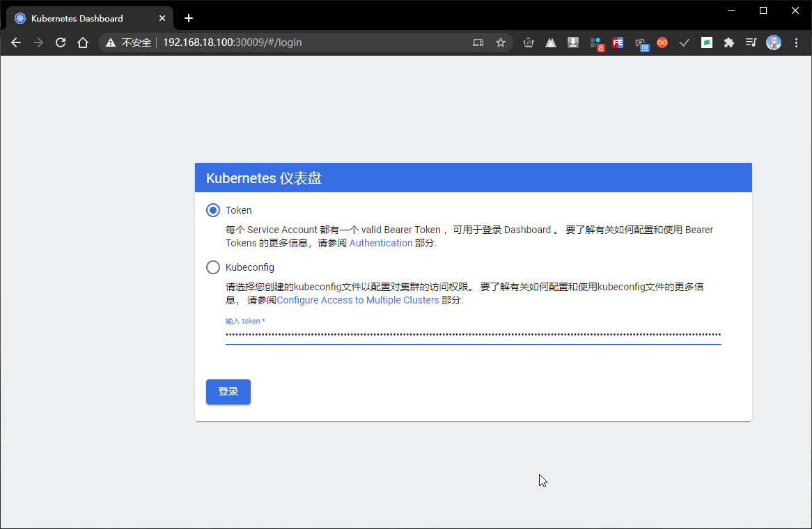Viewport: 812px width, 529px height.
Task: Open the extension with red 8 badge
Action: [597, 44]
